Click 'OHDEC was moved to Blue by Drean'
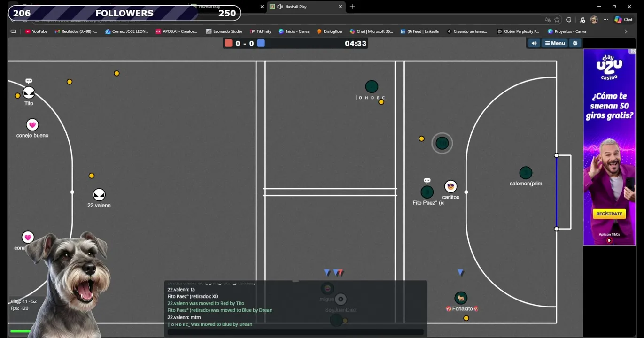 tap(210, 324)
